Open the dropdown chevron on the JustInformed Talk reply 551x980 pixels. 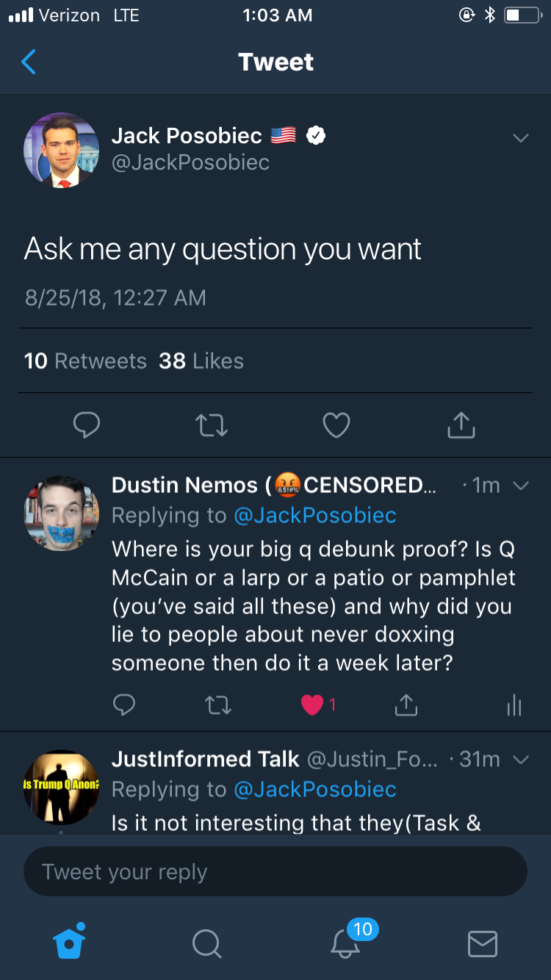(520, 760)
